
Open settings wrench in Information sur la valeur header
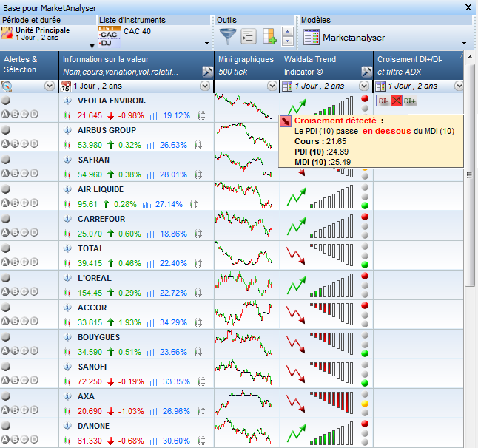(207, 72)
